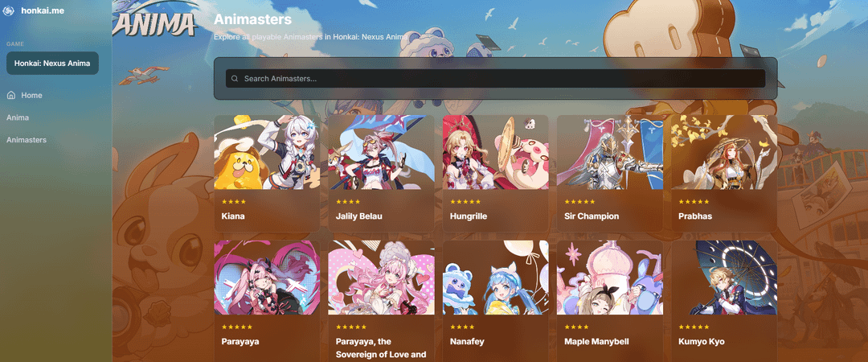
Task: Open the Parayaya character card image
Action: (267, 278)
